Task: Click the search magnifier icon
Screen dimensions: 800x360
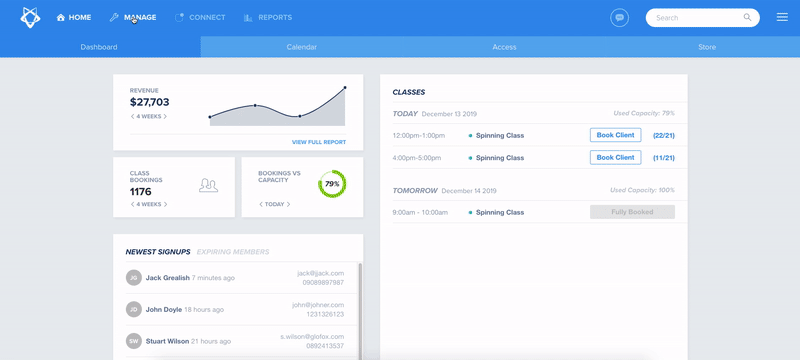Action: 747,17
